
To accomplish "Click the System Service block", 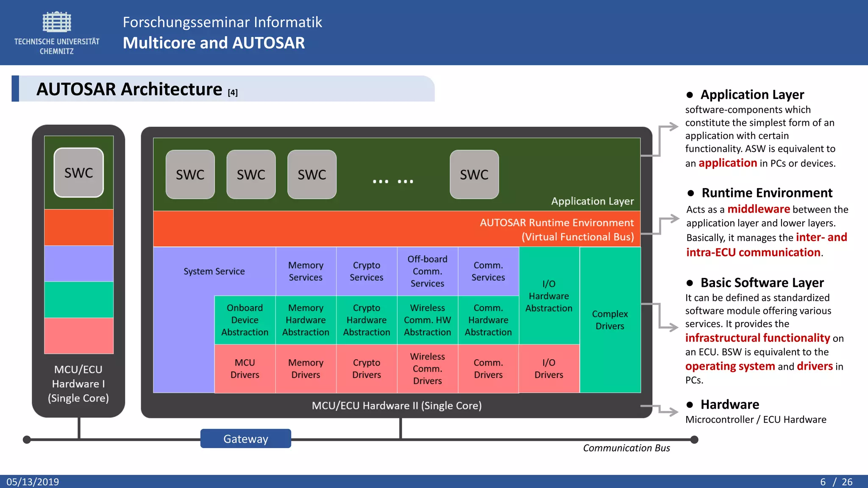I will pyautogui.click(x=214, y=272).
